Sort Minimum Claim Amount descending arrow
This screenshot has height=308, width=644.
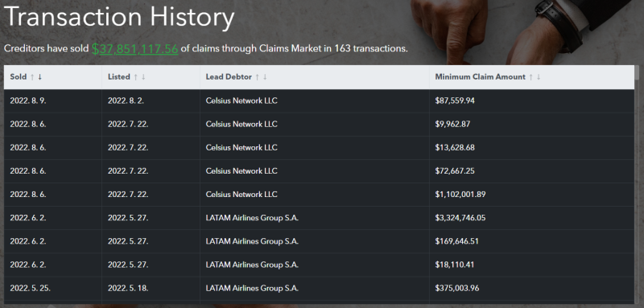click(539, 77)
